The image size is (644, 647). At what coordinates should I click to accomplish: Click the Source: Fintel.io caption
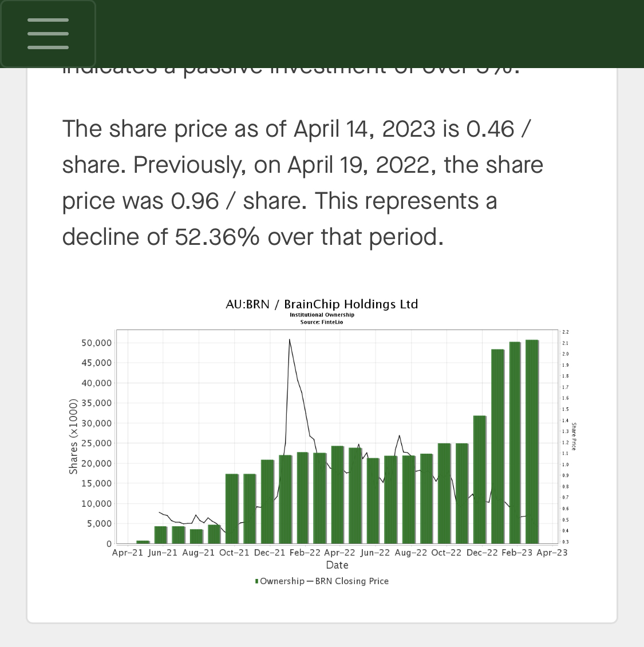[322, 322]
